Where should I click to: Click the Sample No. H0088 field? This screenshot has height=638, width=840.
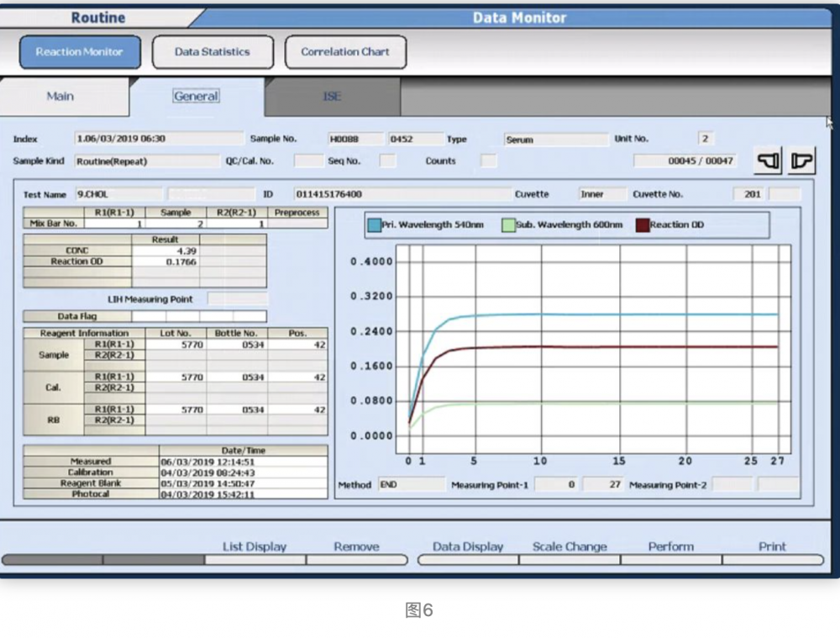(x=355, y=140)
